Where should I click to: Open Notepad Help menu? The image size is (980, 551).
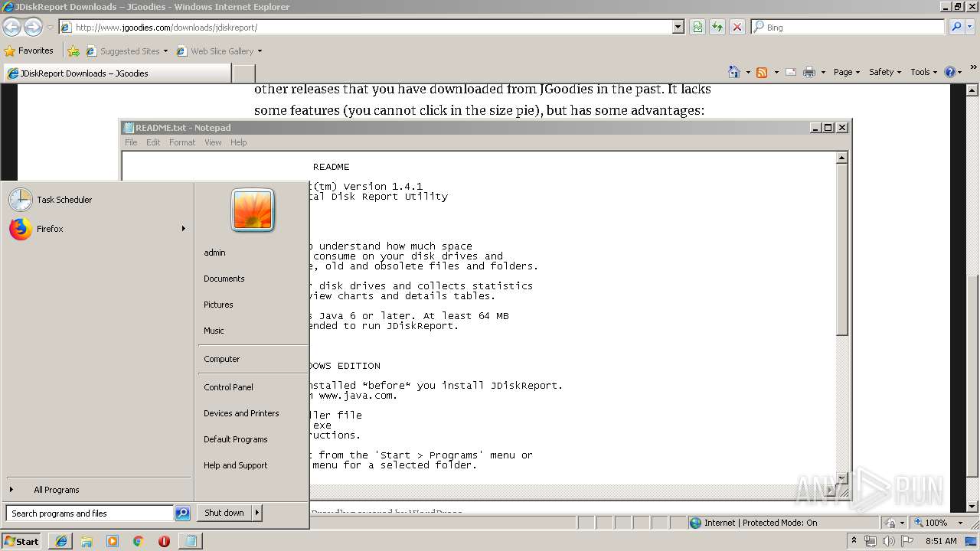239,142
